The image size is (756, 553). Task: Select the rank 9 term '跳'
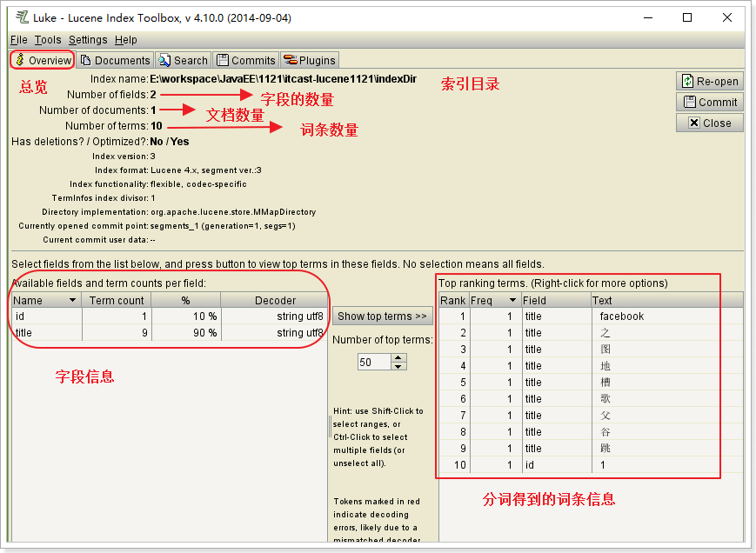591,448
